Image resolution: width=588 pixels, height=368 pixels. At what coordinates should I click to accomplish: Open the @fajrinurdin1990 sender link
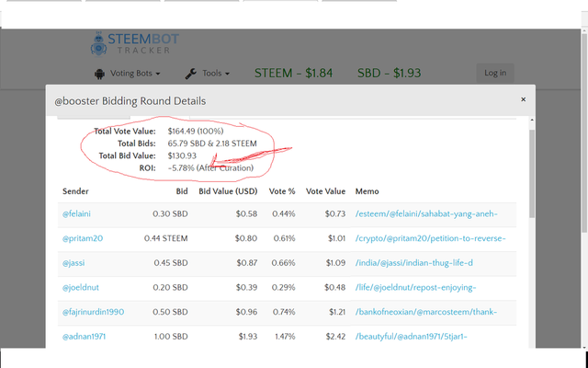[94, 312]
